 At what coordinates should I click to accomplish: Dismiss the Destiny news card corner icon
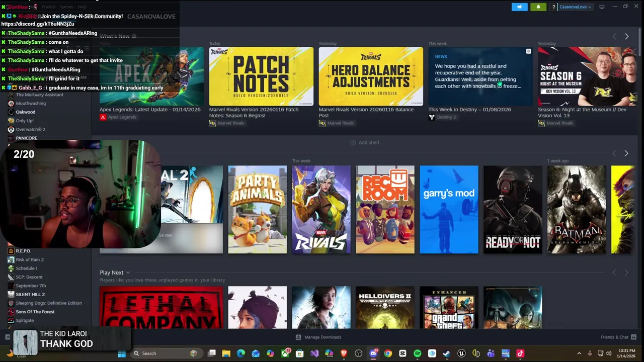pos(528,51)
